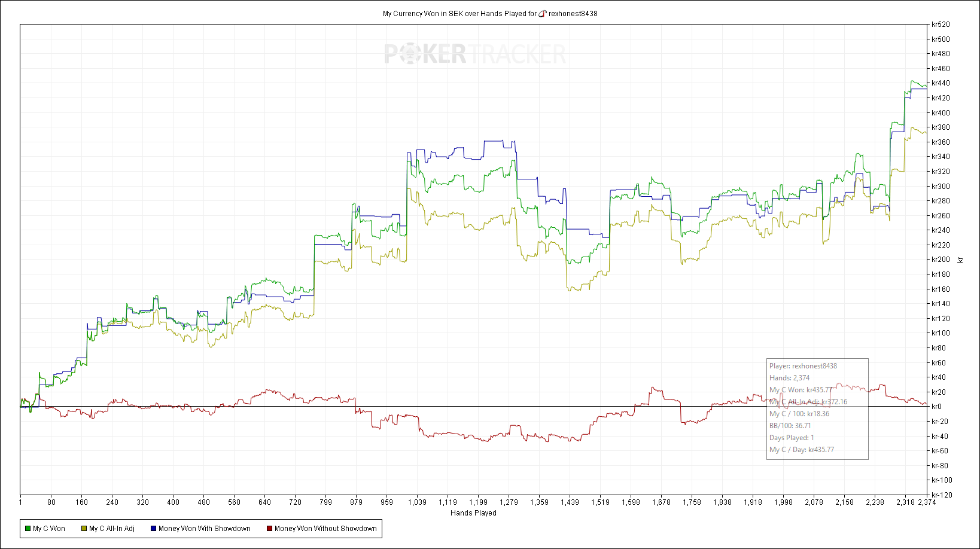Click the y-axis label kr200
Image resolution: width=980 pixels, height=549 pixels.
941,260
